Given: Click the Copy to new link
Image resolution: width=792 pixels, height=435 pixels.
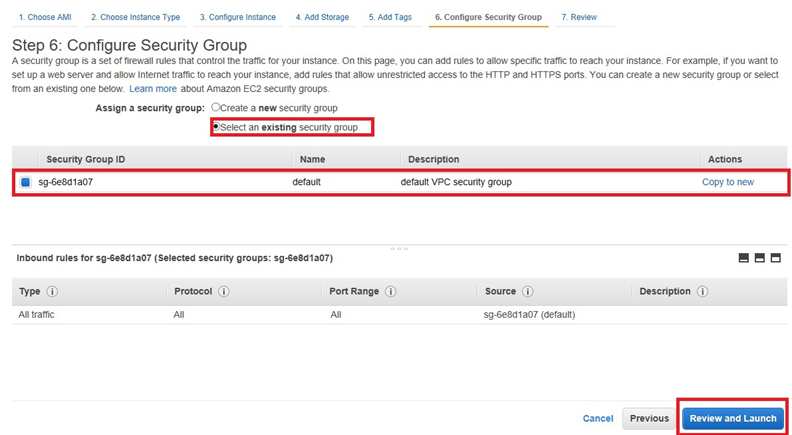Looking at the screenshot, I should pyautogui.click(x=727, y=183).
